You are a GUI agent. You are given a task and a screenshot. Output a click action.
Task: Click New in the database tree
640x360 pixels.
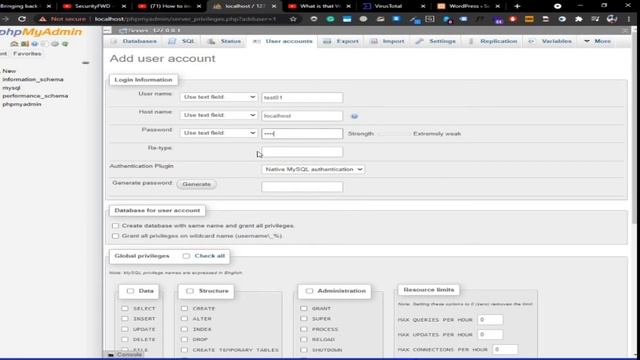click(x=9, y=71)
